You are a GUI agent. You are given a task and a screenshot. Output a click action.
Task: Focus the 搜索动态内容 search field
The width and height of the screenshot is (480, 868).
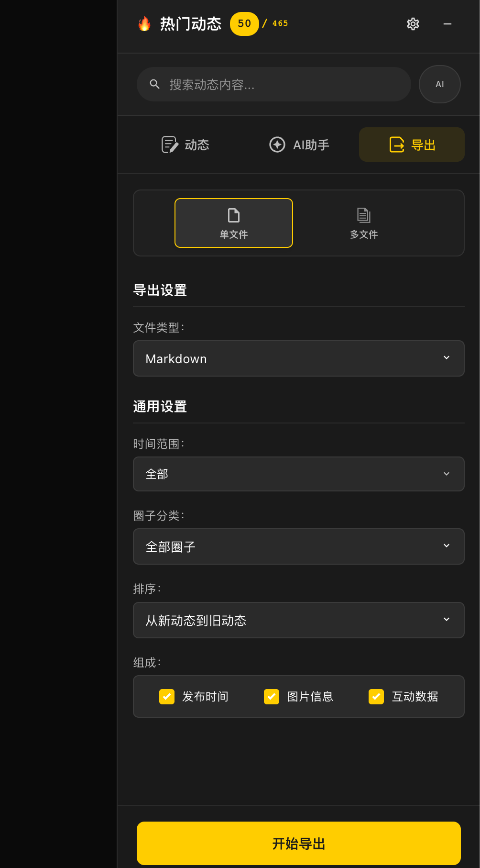coord(274,84)
